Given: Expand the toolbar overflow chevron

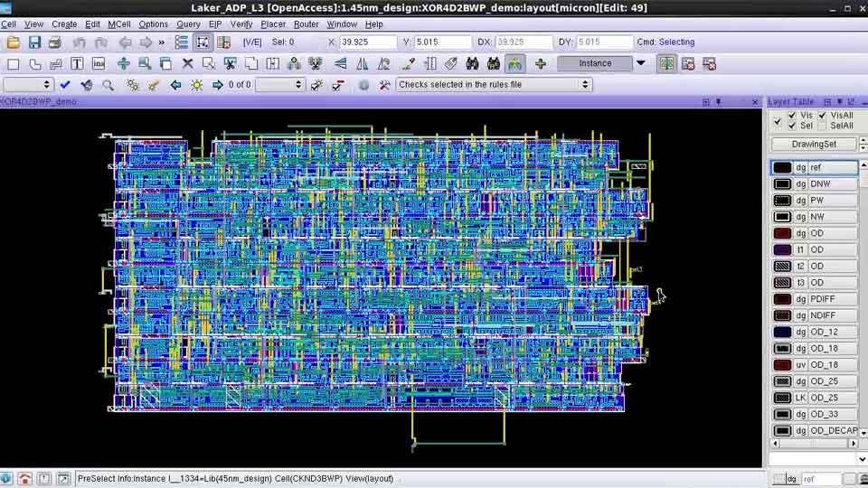Looking at the screenshot, I should pos(162,42).
